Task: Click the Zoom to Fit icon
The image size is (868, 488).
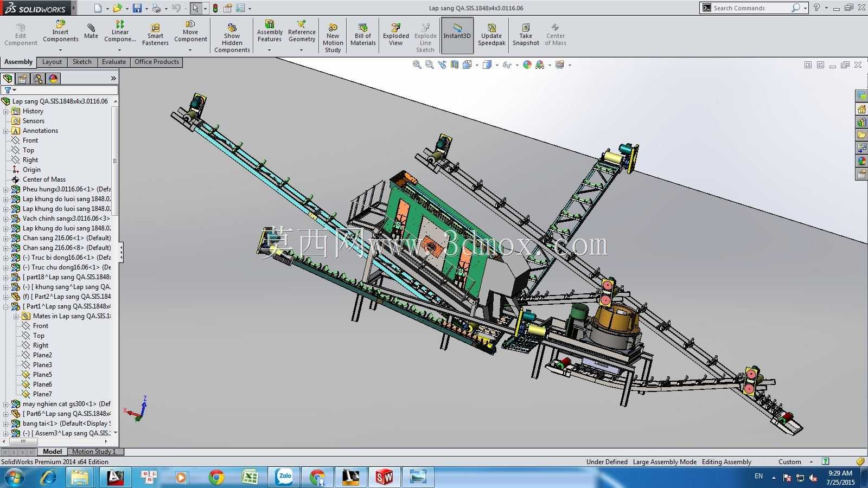Action: tap(417, 65)
